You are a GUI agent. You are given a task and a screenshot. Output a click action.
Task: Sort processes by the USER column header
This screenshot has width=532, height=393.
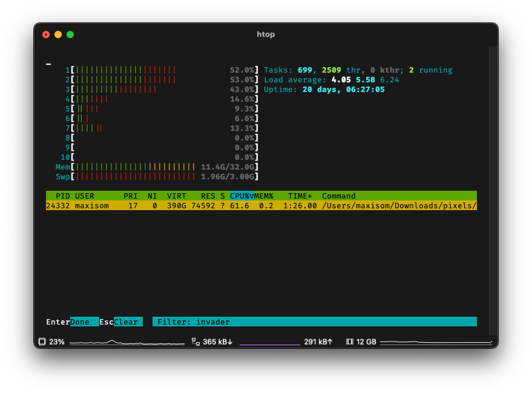pyautogui.click(x=85, y=196)
